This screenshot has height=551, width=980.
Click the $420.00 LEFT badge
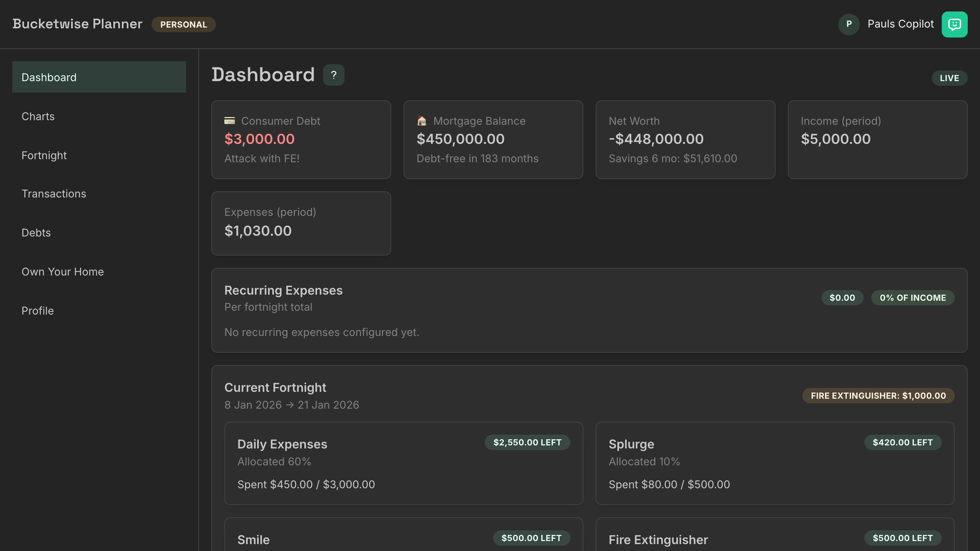pos(903,442)
